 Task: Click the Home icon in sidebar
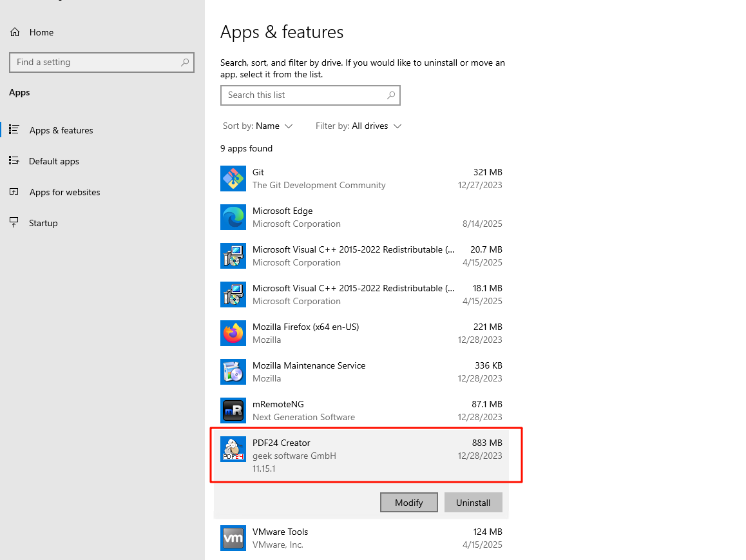pyautogui.click(x=15, y=32)
